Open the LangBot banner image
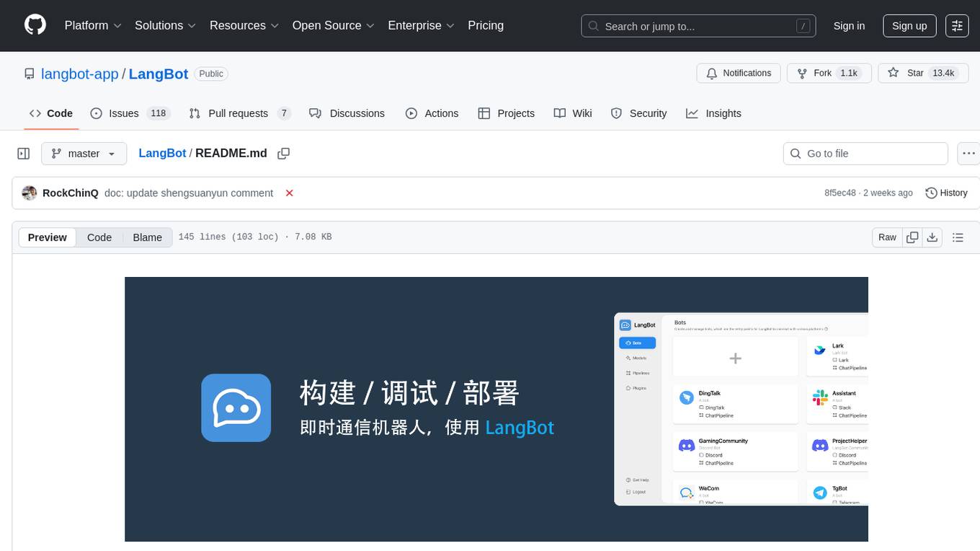Image resolution: width=980 pixels, height=551 pixels. pyautogui.click(x=496, y=409)
